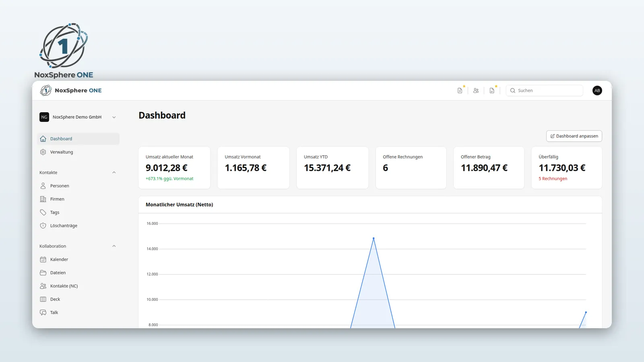The width and height of the screenshot is (644, 362).
Task: Click into the Suchen search field
Action: point(544,90)
